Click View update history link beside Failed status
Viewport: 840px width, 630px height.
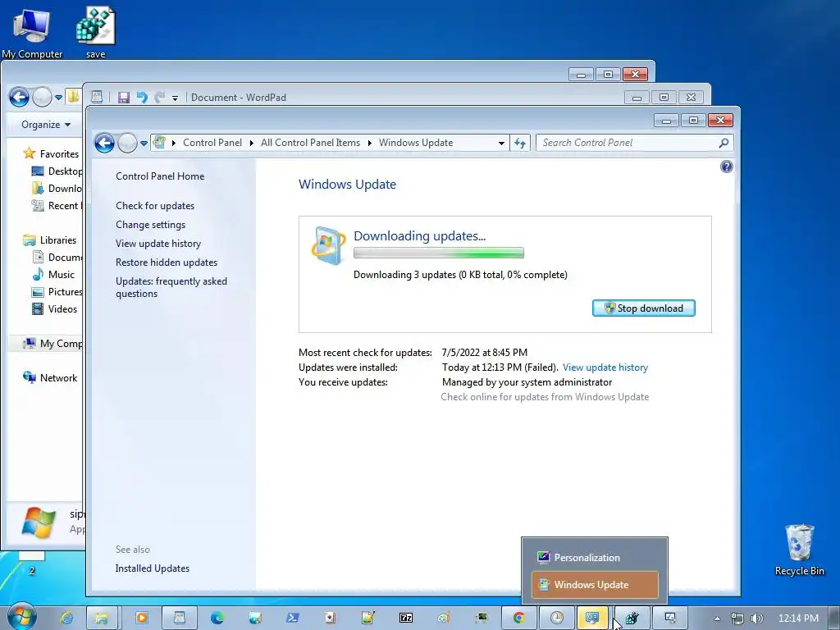tap(605, 367)
